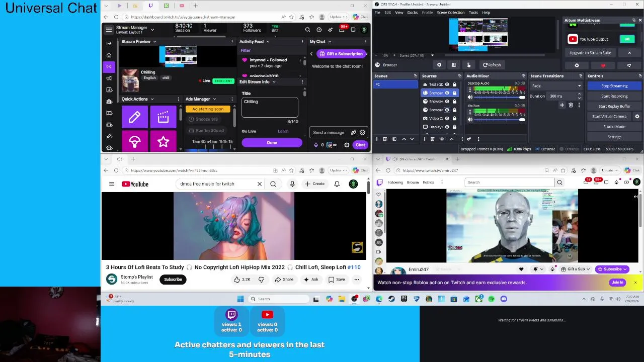Screen dimensions: 644x362
Task: Toggle visibility eye of Display Capture source
Action: 447,127
